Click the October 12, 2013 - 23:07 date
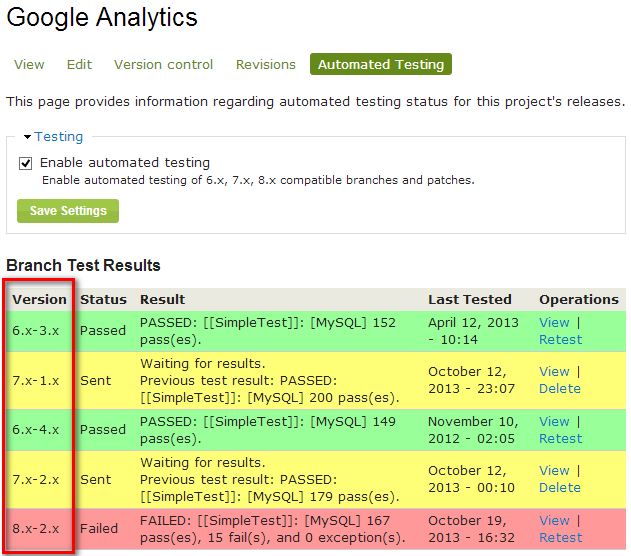631x556 pixels. pos(471,380)
